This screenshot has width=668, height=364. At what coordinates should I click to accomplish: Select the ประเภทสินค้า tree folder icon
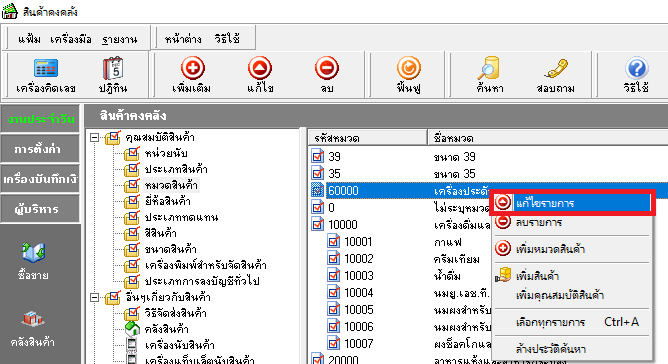[132, 169]
